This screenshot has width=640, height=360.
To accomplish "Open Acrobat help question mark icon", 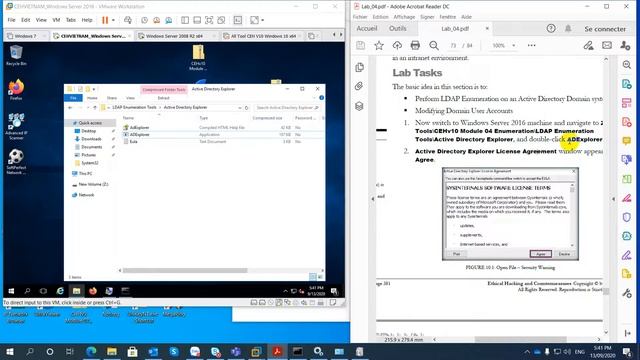I will pyautogui.click(x=551, y=29).
